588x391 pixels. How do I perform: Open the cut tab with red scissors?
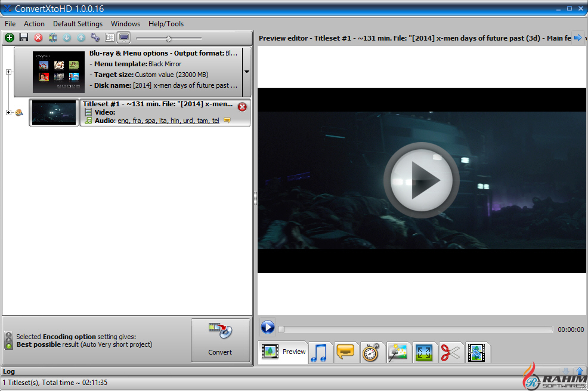(450, 353)
